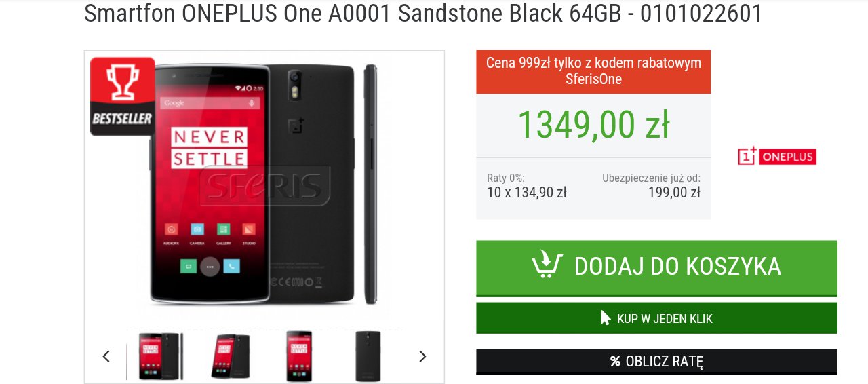Click the SferisOne discount code banner
868x384 pixels.
coord(593,71)
